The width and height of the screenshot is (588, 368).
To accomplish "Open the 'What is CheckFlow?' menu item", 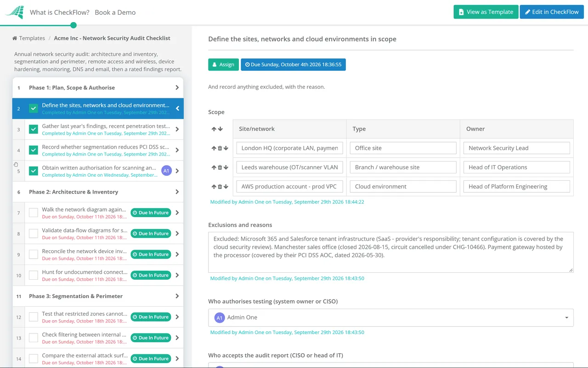I will point(60,12).
